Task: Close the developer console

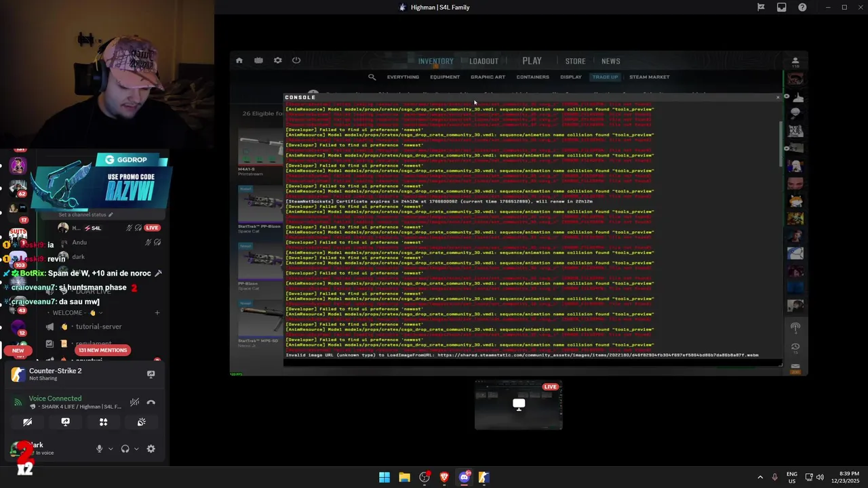Action: [778, 97]
